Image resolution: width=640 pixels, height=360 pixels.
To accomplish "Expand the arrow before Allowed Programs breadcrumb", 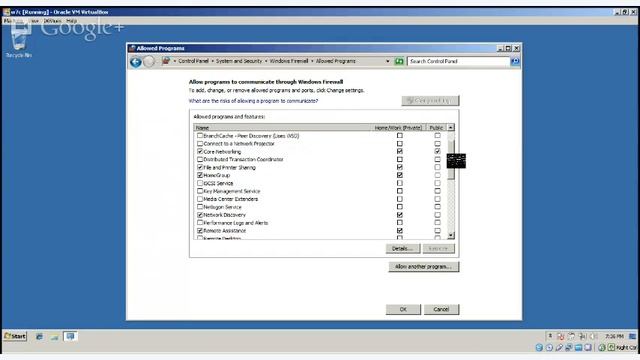I will tap(312, 61).
